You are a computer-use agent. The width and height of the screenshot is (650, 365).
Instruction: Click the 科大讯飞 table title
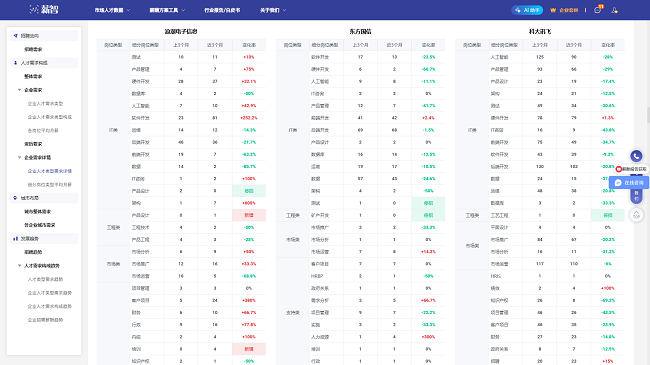(x=540, y=32)
